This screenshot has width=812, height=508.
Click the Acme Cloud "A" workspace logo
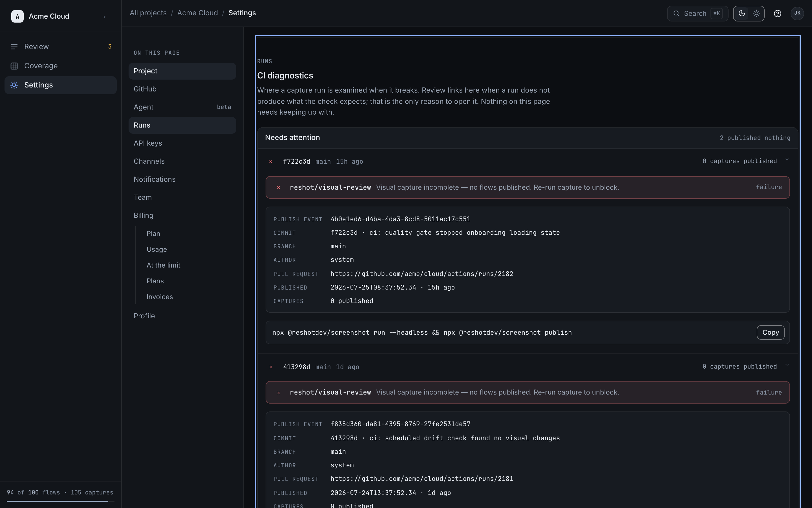tap(17, 16)
